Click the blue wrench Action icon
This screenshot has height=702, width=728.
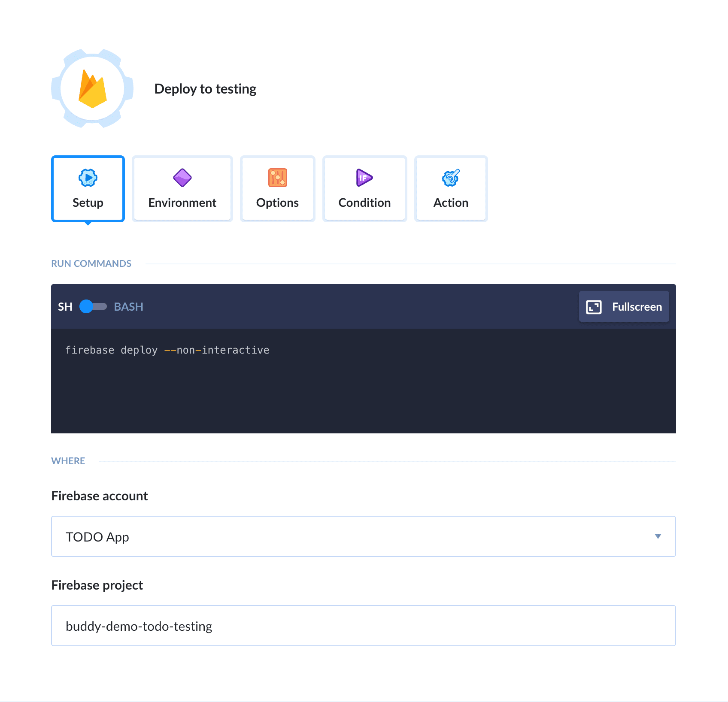pos(451,178)
